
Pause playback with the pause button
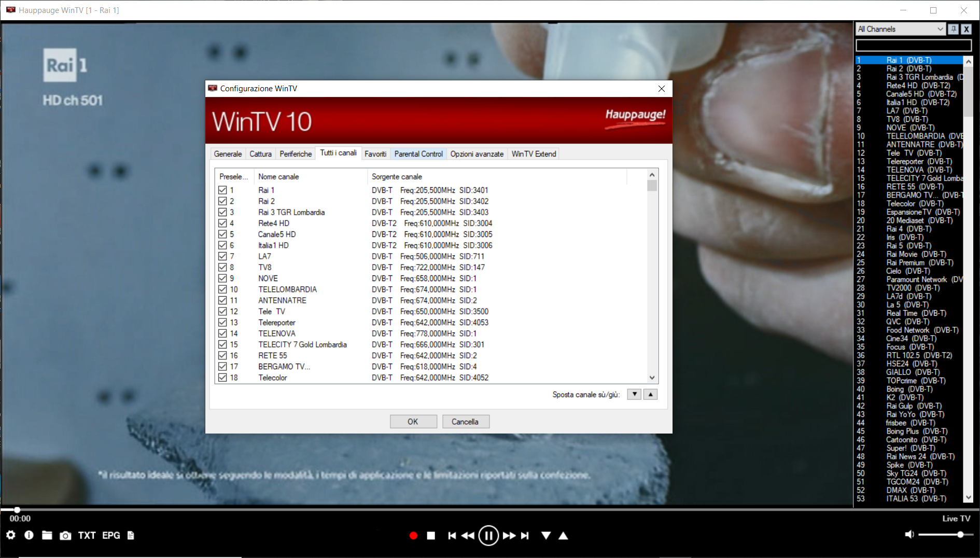(488, 536)
